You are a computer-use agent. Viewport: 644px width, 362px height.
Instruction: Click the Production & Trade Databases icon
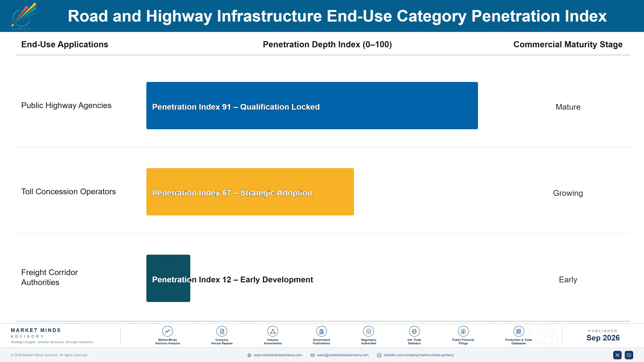[518, 331]
